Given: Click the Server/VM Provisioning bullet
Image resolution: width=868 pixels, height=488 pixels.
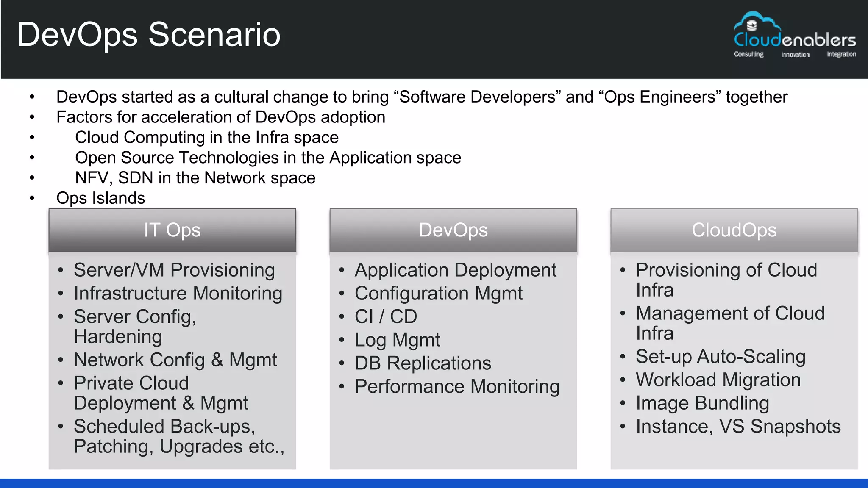Looking at the screenshot, I should [x=174, y=270].
